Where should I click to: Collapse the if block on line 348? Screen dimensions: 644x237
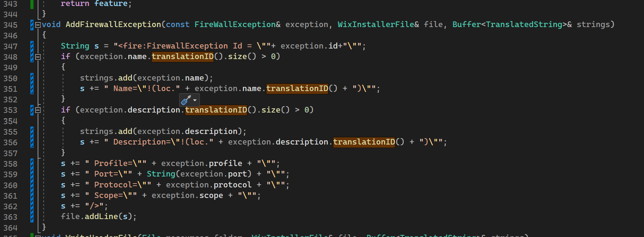[38, 57]
